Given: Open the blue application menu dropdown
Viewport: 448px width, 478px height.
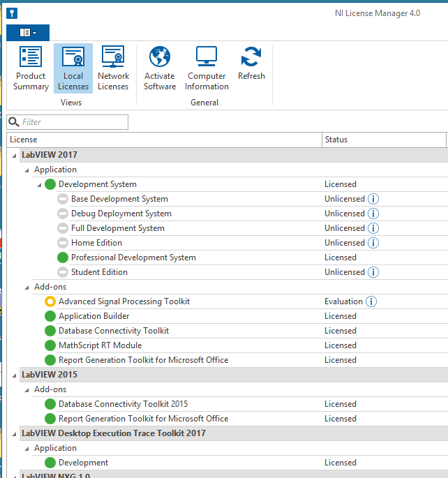Looking at the screenshot, I should pyautogui.click(x=28, y=32).
